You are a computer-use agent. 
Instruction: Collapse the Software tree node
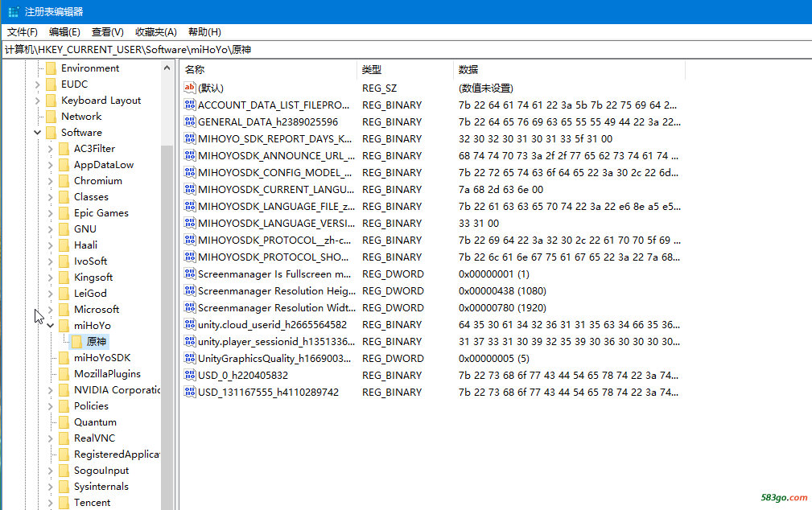[37, 133]
